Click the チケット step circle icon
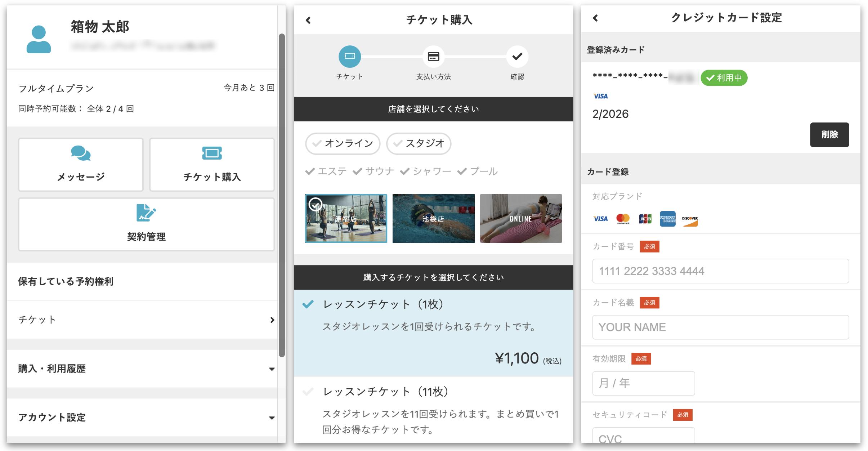This screenshot has height=451, width=868. coord(349,57)
